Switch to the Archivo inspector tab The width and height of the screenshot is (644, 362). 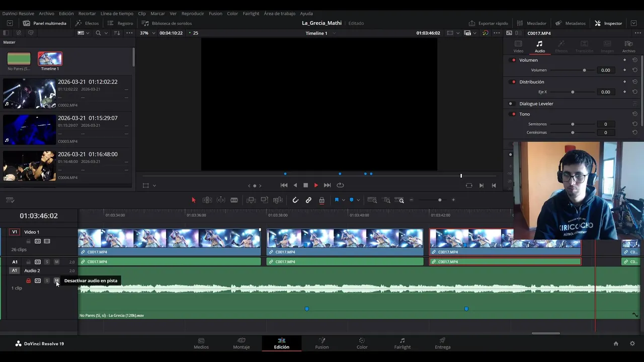coord(628,47)
